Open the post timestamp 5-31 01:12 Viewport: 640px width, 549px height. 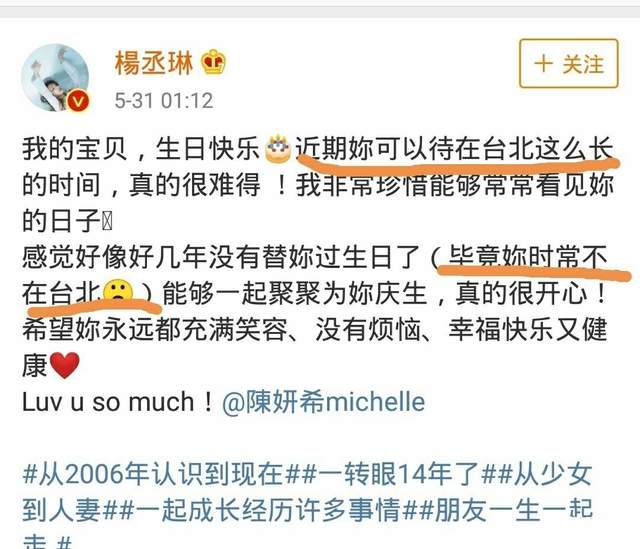point(164,100)
